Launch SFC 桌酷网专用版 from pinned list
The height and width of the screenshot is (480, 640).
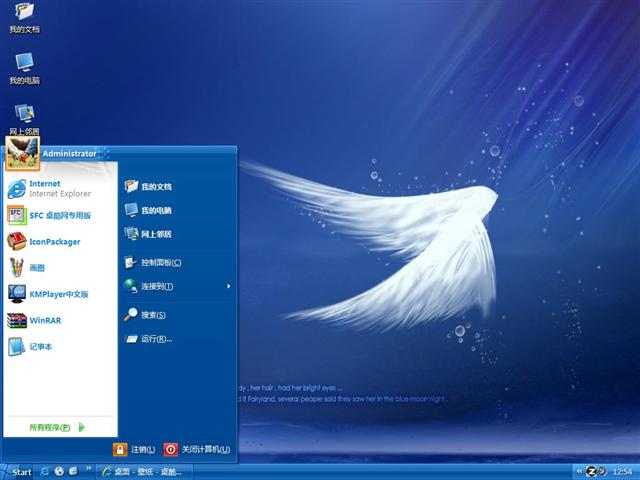click(x=58, y=214)
